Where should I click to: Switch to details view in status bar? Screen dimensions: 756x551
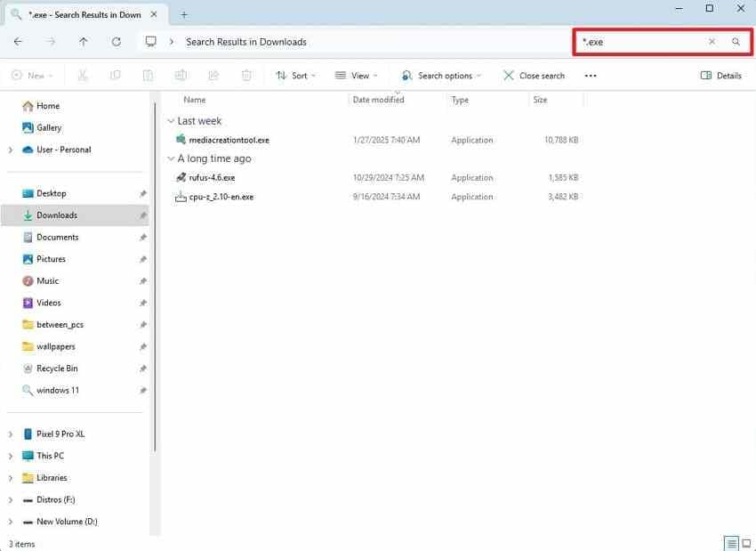coord(731,544)
